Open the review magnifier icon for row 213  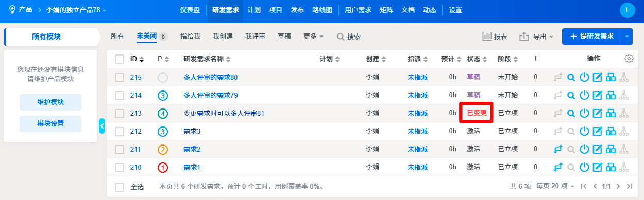(571, 113)
